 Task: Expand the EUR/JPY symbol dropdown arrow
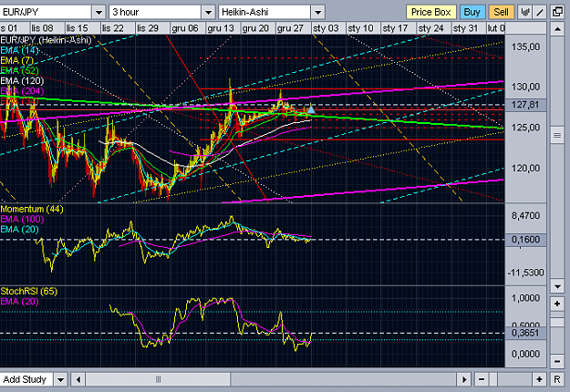point(98,13)
